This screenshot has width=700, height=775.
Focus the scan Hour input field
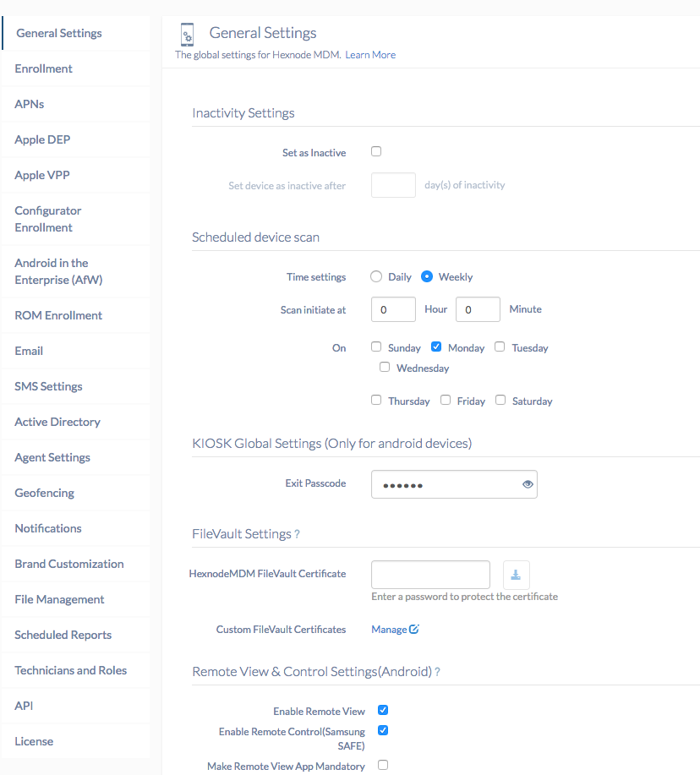coord(393,309)
